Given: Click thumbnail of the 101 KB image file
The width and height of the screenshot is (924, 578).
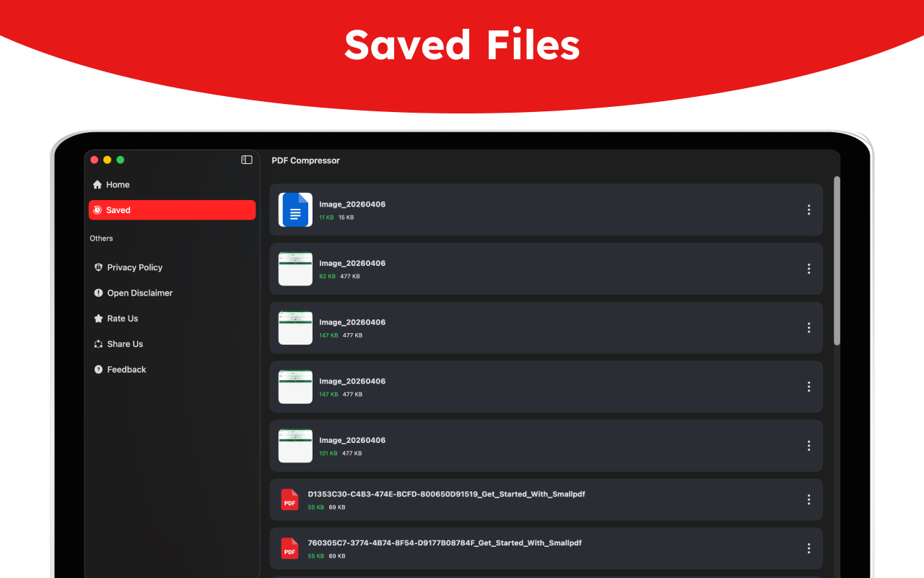Looking at the screenshot, I should click(x=295, y=446).
